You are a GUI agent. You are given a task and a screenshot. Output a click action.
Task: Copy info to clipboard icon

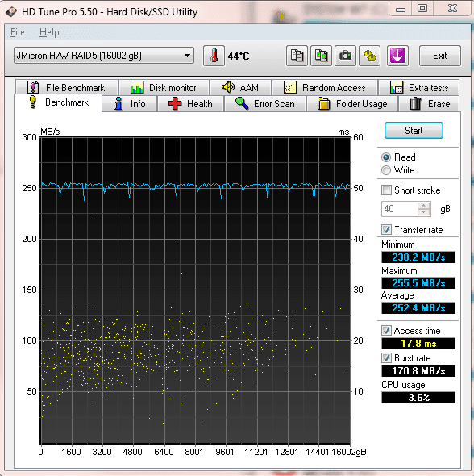point(297,56)
